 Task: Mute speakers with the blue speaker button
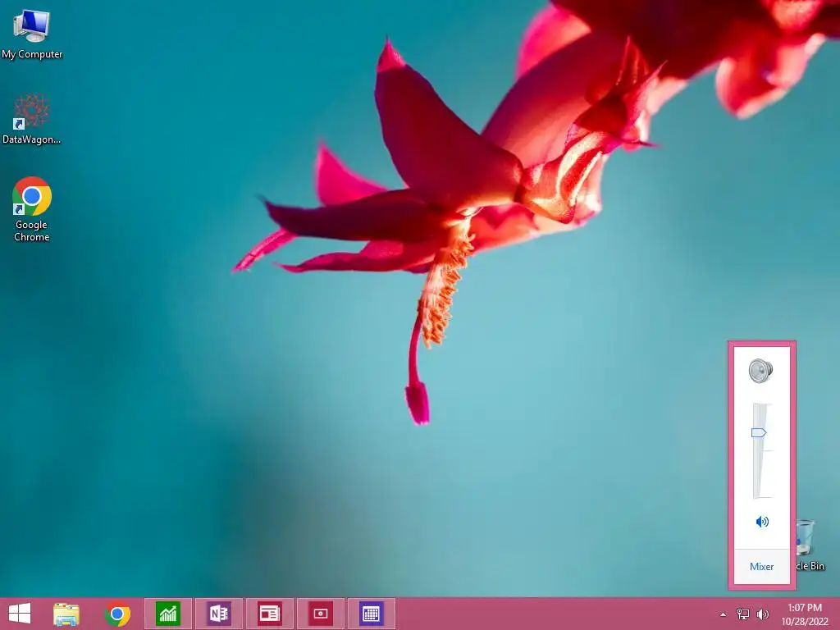762,521
